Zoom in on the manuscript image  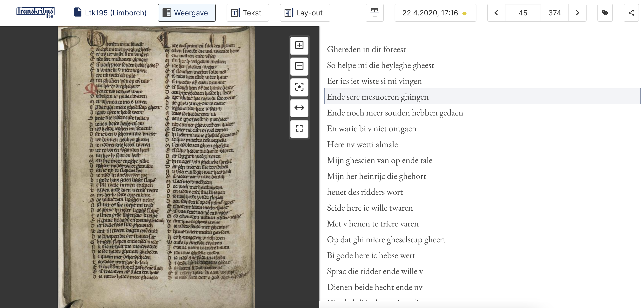(x=299, y=45)
